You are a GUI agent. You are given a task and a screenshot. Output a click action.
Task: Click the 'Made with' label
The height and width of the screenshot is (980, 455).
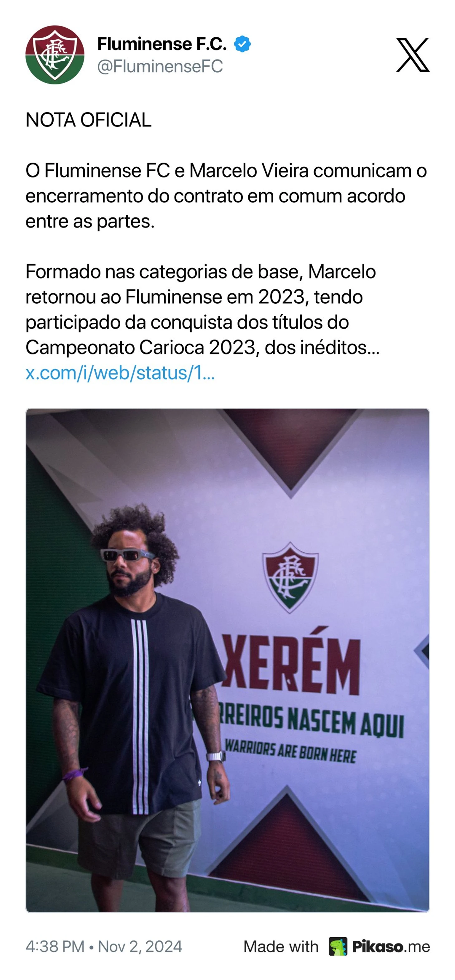click(x=281, y=947)
